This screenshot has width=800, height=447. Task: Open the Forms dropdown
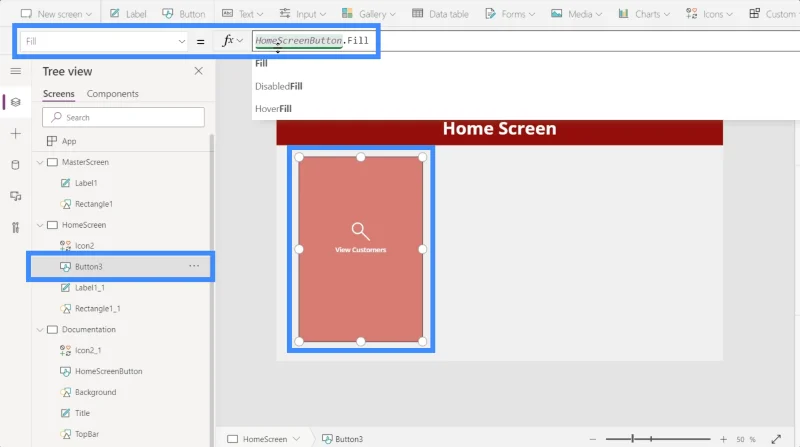(x=510, y=14)
